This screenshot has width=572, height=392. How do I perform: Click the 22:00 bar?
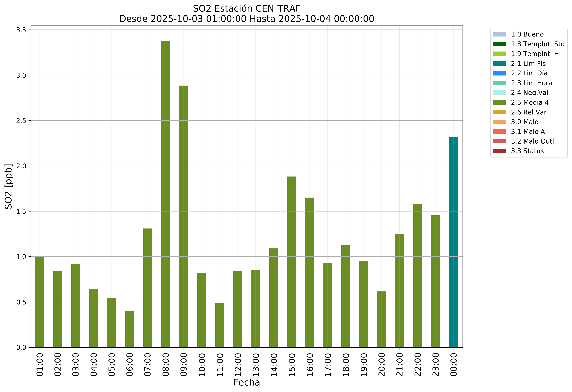(x=418, y=275)
